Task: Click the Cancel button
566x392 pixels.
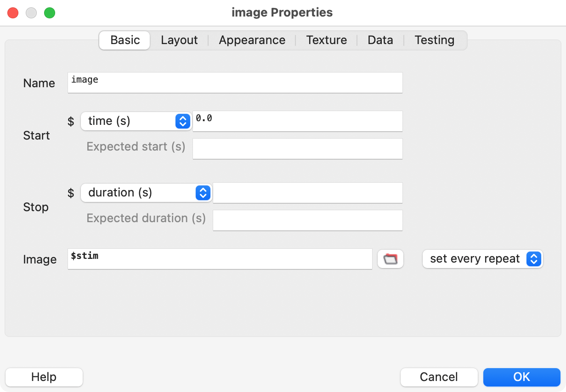Action: pos(439,377)
